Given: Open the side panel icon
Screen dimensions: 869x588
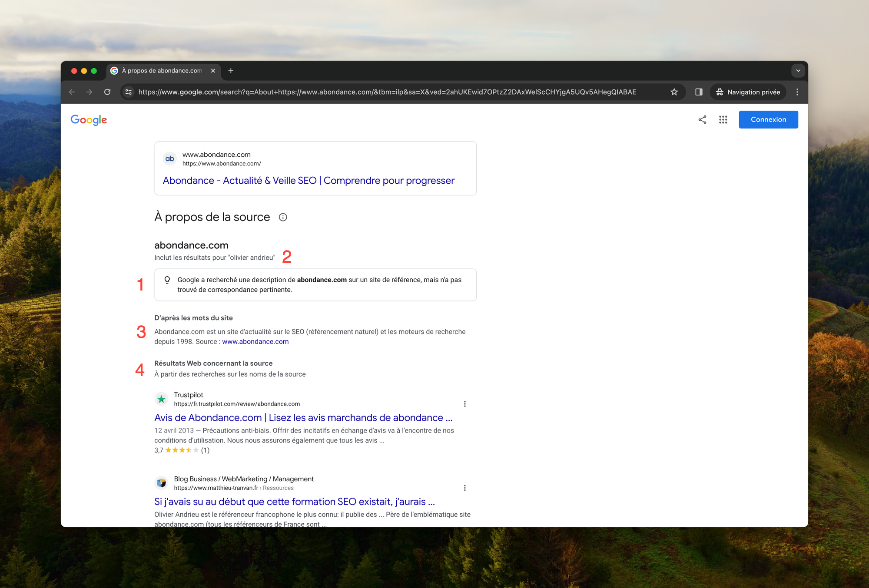Looking at the screenshot, I should (x=699, y=92).
